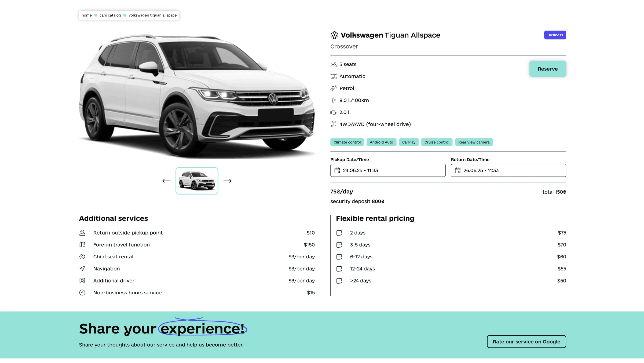Click the calendar icon in the Pickup Date/Time field
This screenshot has height=363, width=644.
(337, 170)
